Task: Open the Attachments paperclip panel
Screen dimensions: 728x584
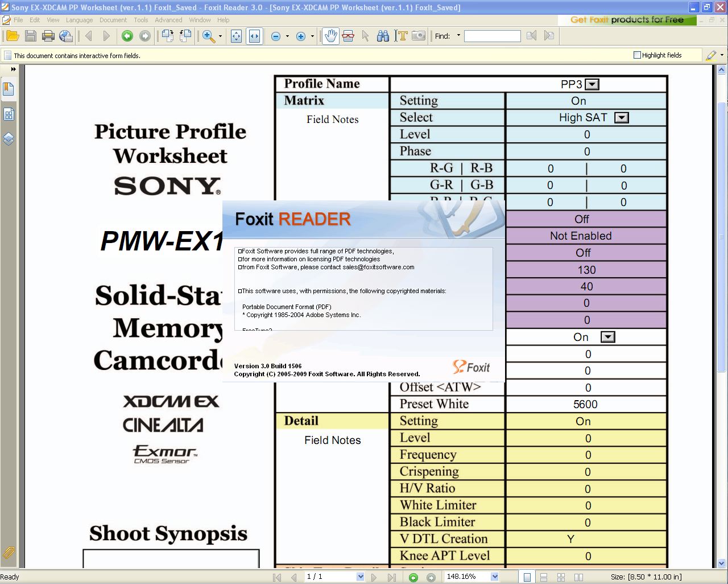Action: (9, 552)
